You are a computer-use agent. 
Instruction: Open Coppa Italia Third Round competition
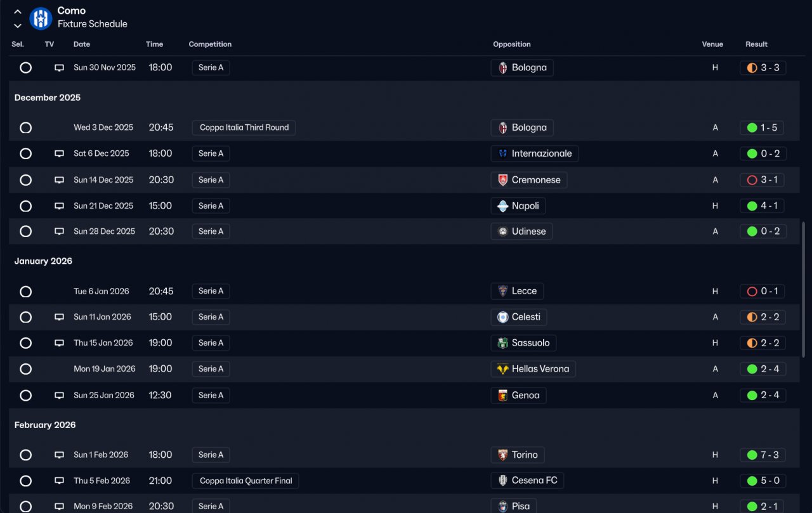point(244,127)
